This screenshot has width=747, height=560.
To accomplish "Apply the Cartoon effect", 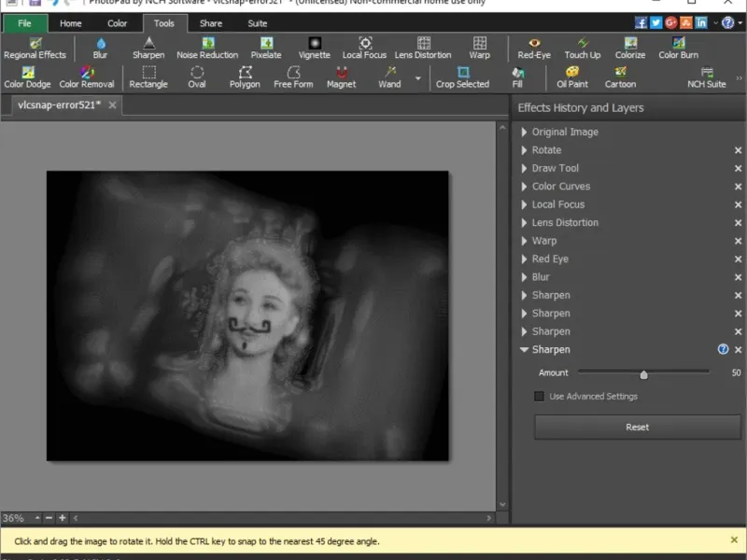I will pos(620,77).
